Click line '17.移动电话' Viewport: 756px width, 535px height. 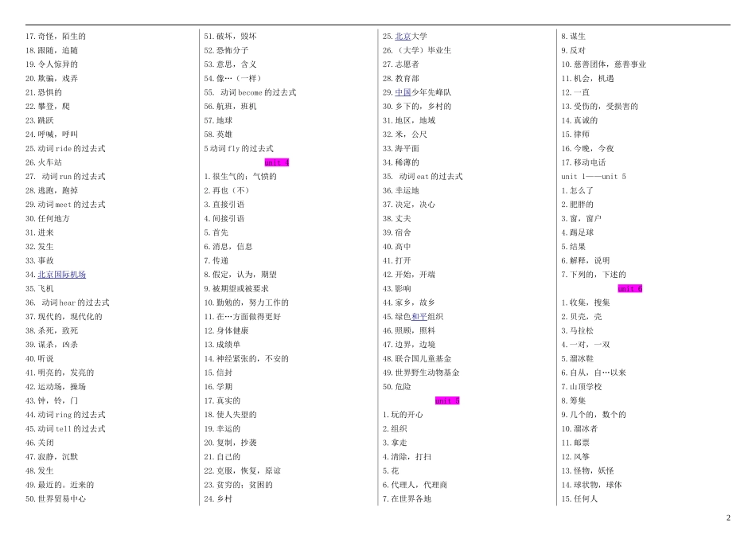coord(583,162)
